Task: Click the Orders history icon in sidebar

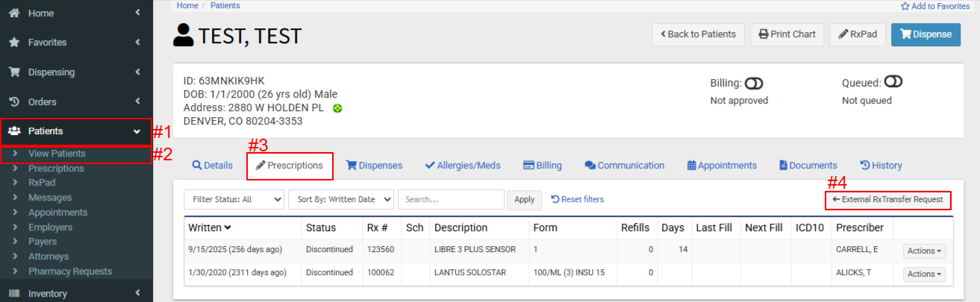Action: [x=13, y=101]
